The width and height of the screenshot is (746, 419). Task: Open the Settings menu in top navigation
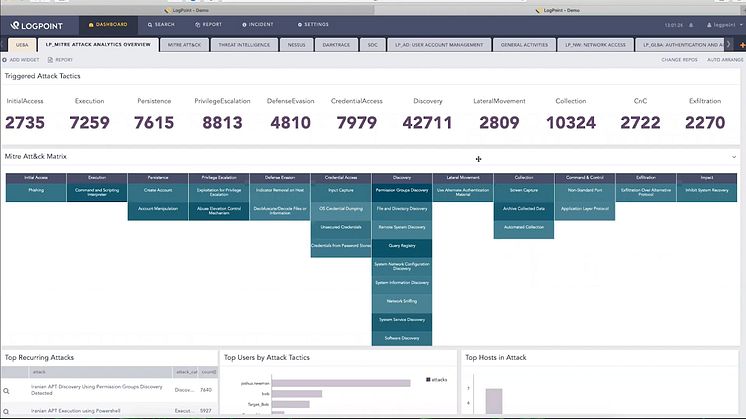(x=313, y=23)
